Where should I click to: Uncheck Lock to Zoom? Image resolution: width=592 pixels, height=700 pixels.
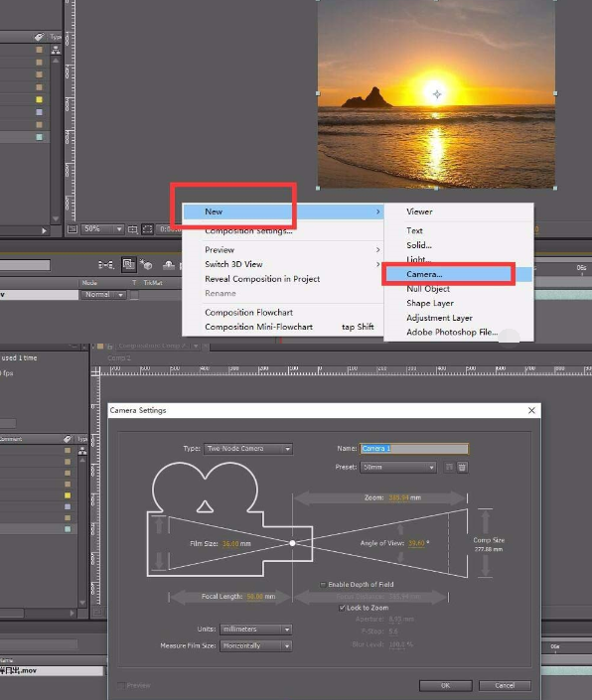point(342,608)
